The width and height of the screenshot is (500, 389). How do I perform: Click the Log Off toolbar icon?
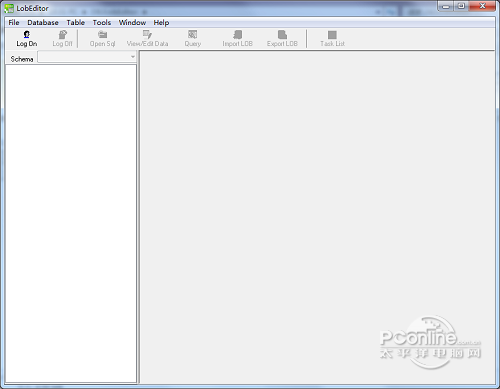coord(62,34)
